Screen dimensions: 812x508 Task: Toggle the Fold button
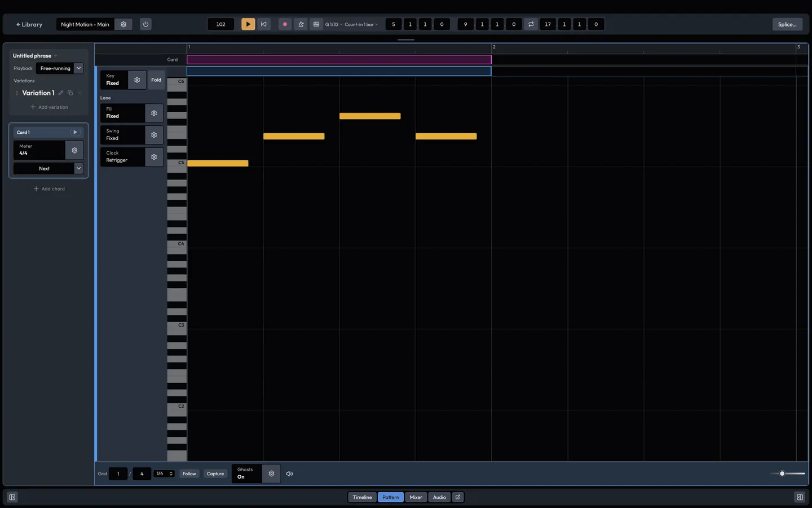click(156, 80)
